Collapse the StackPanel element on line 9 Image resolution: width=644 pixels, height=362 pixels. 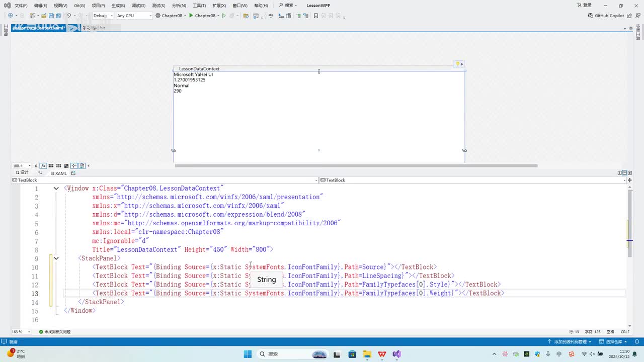coord(56,258)
